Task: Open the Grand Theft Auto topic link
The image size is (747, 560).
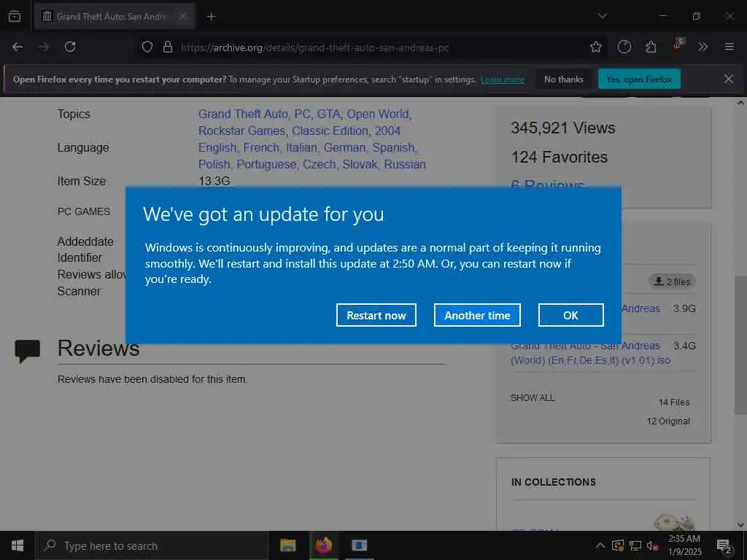Action: (x=243, y=114)
